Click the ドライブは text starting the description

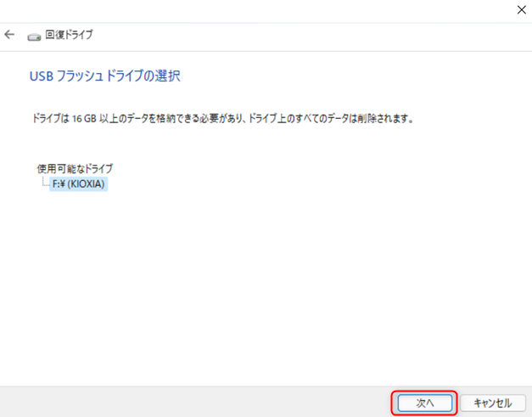[x=51, y=119]
